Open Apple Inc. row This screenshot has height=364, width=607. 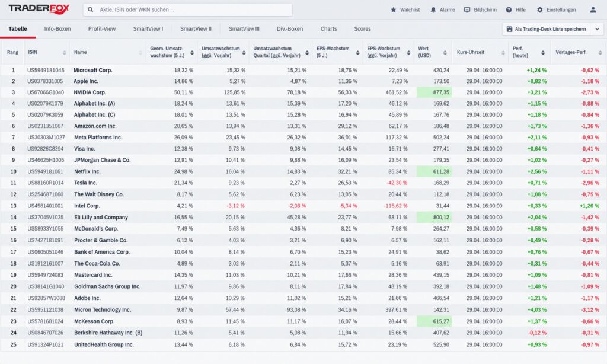303,81
